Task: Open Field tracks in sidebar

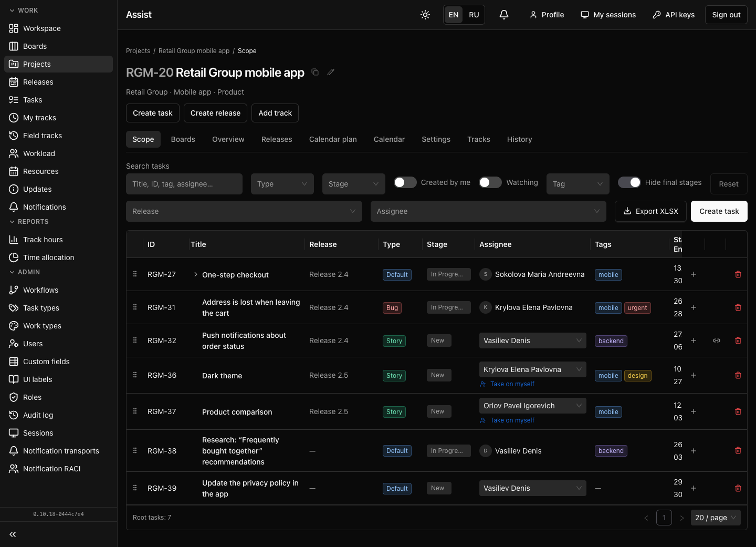Action: [58, 136]
